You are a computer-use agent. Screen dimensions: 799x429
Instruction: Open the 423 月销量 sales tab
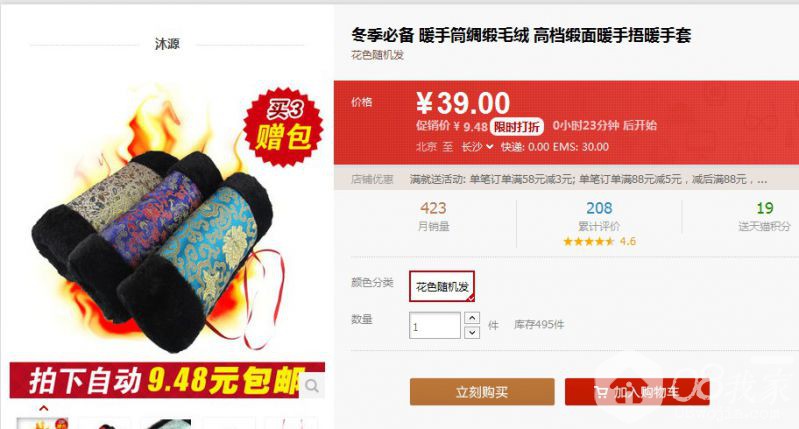click(x=433, y=216)
